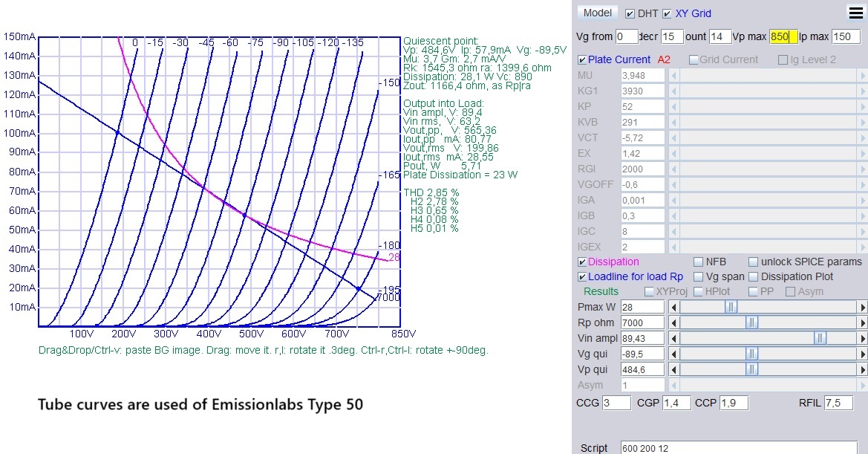Click right arrow of Vin ampl slider
Image resolution: width=868 pixels, height=454 pixels.
point(862,338)
